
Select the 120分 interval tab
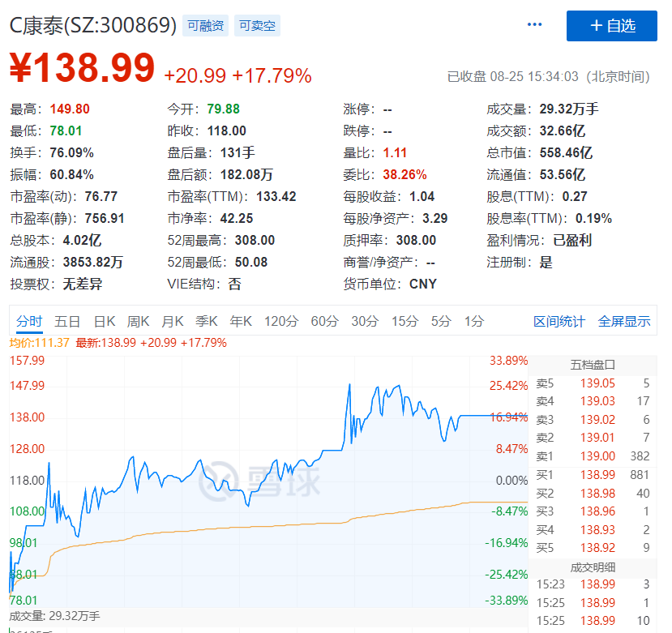point(281,321)
